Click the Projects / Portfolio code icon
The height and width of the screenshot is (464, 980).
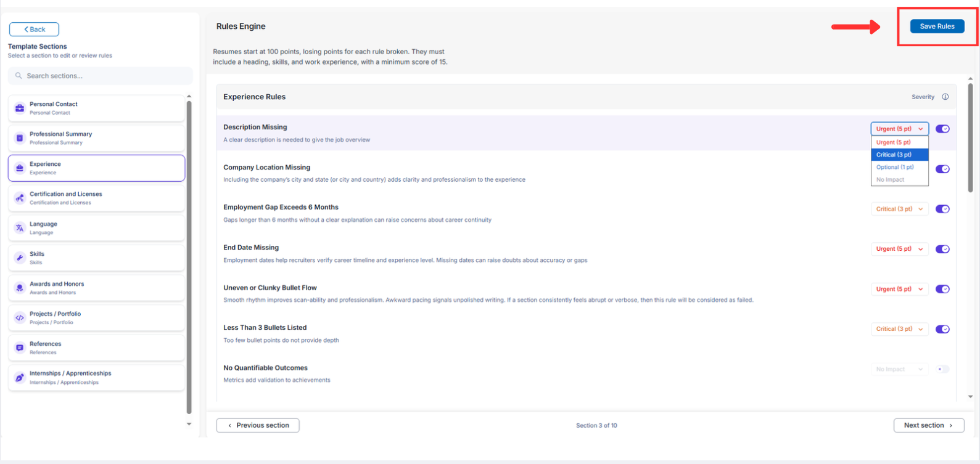[20, 318]
